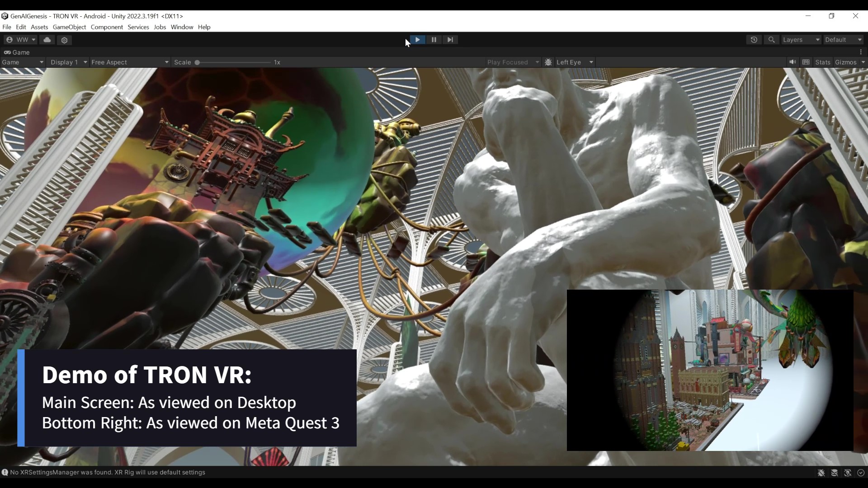Open the WW account button
The height and width of the screenshot is (488, 868).
coord(21,40)
